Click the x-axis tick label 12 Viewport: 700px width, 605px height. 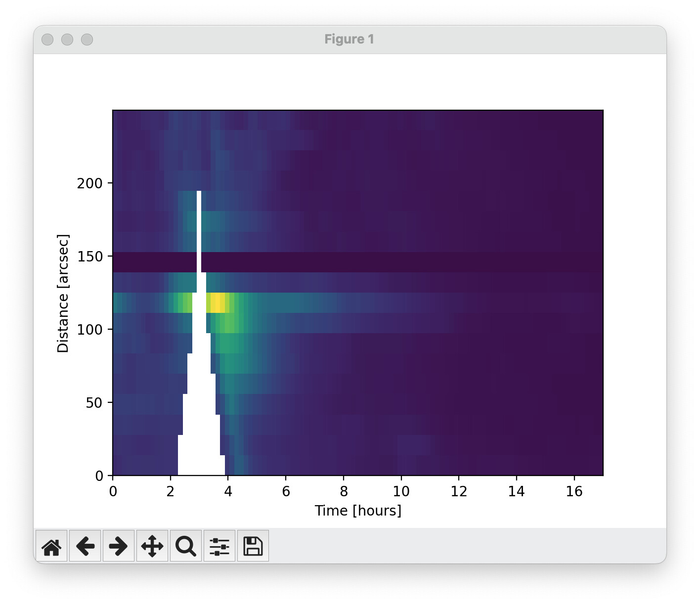[459, 491]
